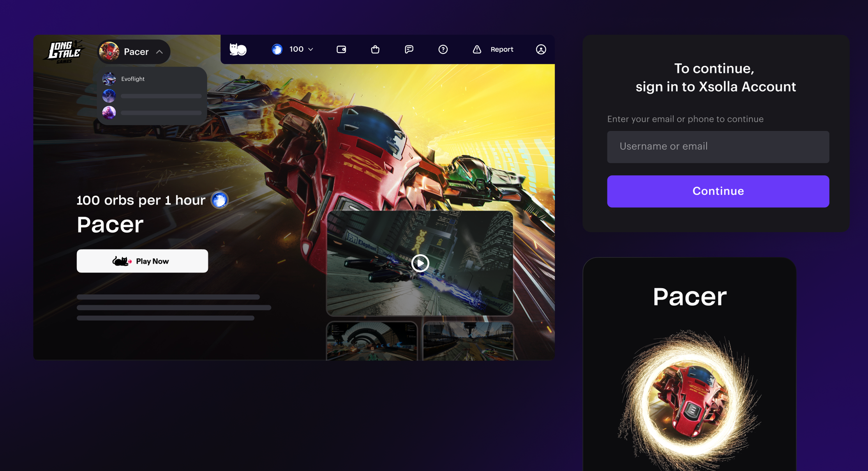The image size is (868, 471).
Task: Click the account/profile icon
Action: coord(540,49)
